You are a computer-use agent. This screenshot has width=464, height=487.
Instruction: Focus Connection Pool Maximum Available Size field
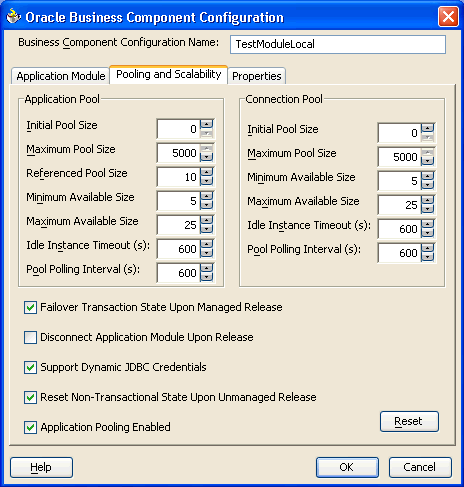click(400, 205)
